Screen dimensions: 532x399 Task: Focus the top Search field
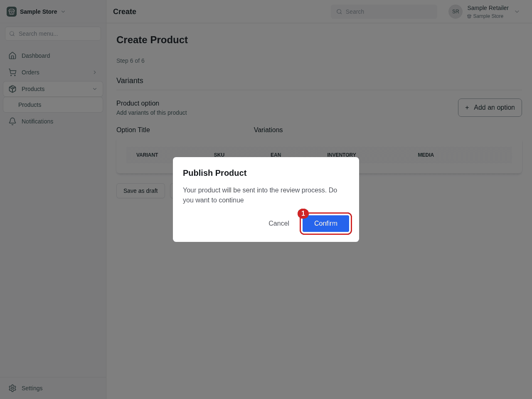[x=384, y=12]
